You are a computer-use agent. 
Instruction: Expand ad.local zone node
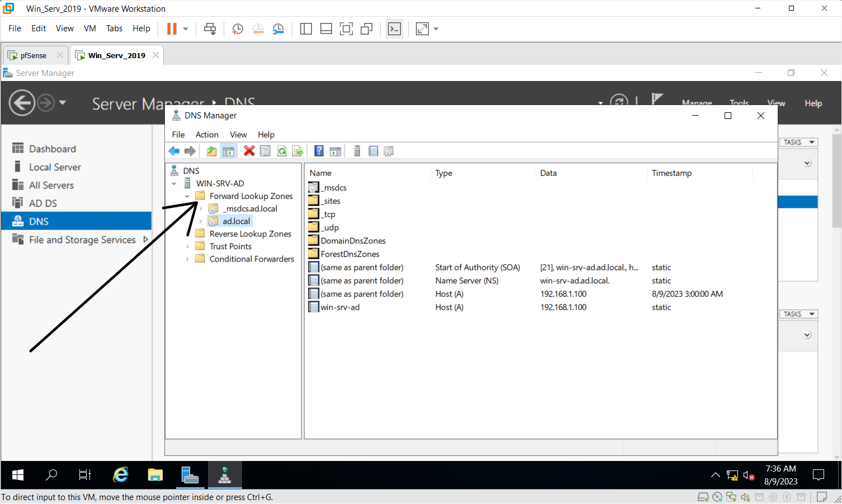pyautogui.click(x=201, y=221)
